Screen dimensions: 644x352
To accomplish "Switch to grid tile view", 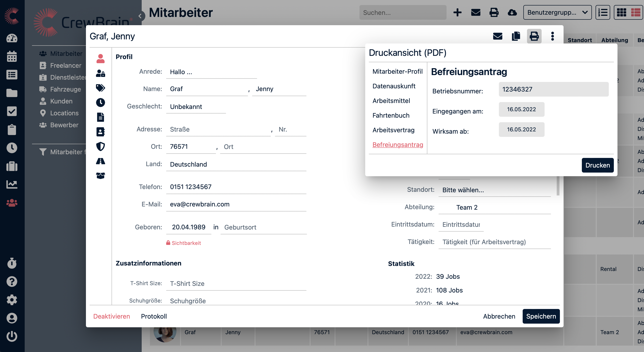I will pos(622,13).
